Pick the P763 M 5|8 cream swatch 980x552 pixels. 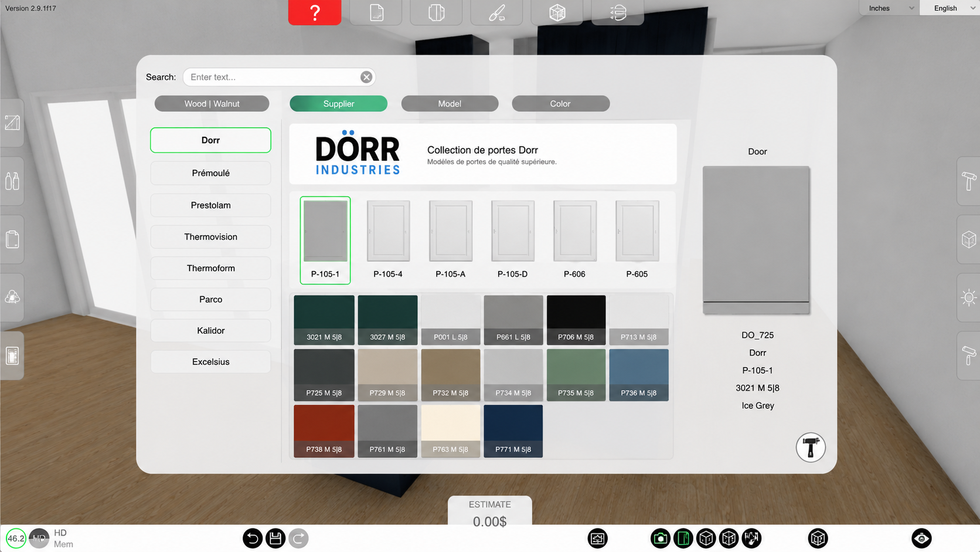[x=450, y=431]
